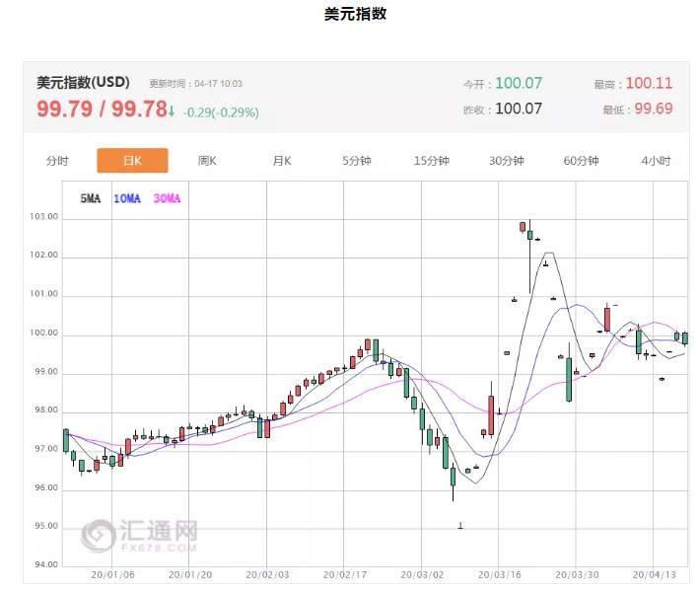Click the 5MA legend label

tap(90, 198)
